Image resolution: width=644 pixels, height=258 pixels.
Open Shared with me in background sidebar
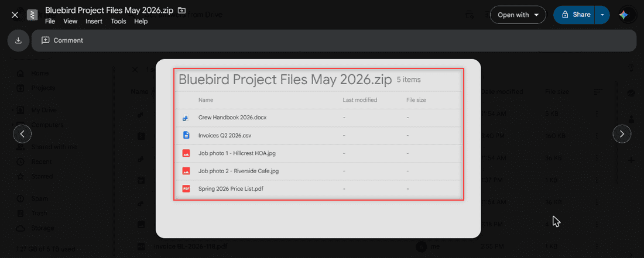pos(54,147)
